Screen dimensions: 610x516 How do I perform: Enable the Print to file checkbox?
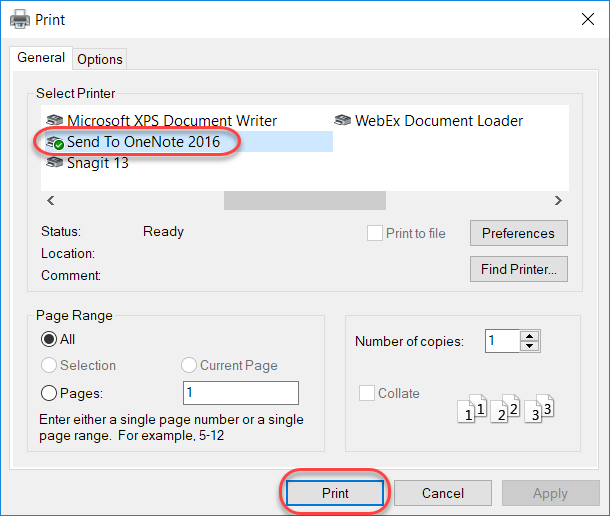coord(375,233)
